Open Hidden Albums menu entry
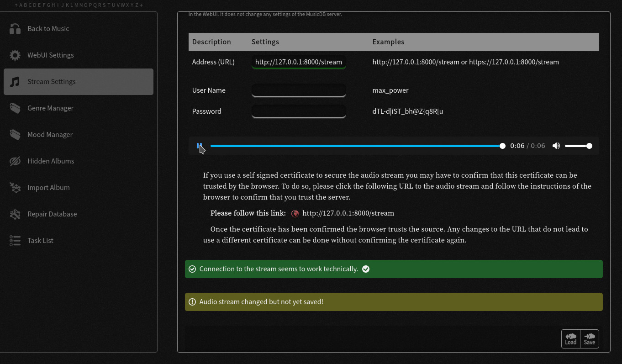Image resolution: width=622 pixels, height=364 pixels. [51, 161]
